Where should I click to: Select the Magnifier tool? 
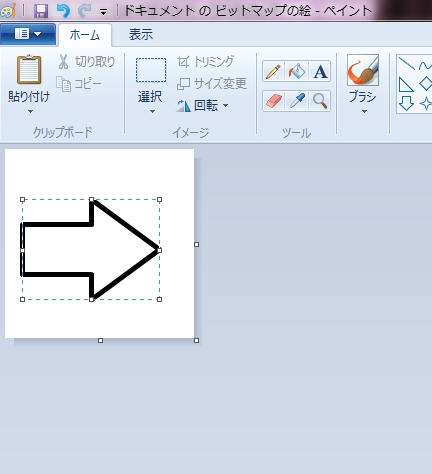click(320, 101)
